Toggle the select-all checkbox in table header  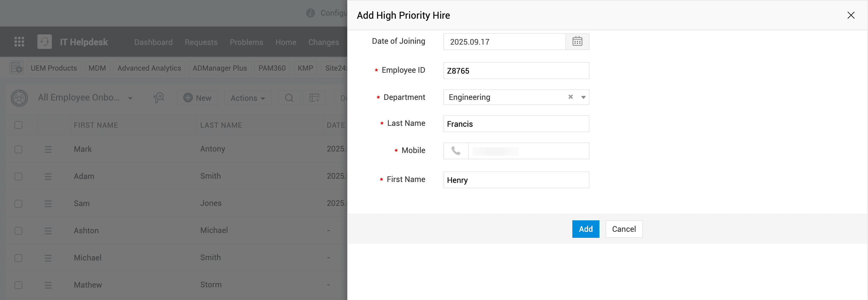[18, 125]
